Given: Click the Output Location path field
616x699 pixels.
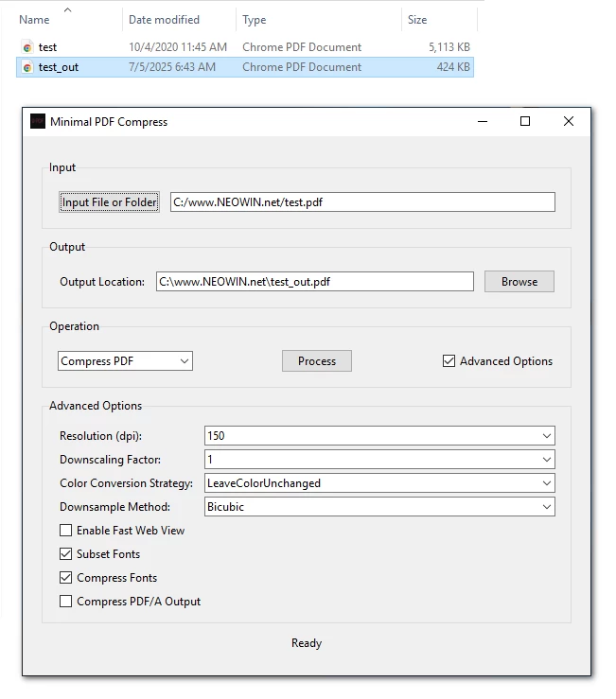Looking at the screenshot, I should [315, 281].
